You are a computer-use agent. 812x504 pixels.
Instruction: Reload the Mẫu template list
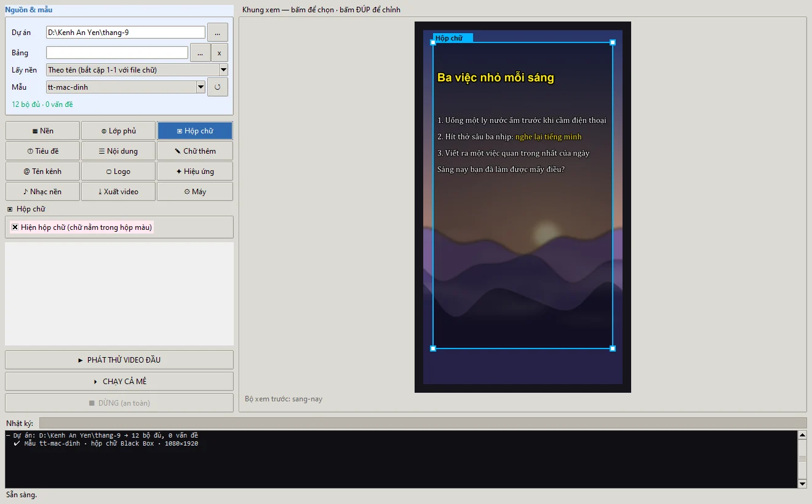(218, 87)
